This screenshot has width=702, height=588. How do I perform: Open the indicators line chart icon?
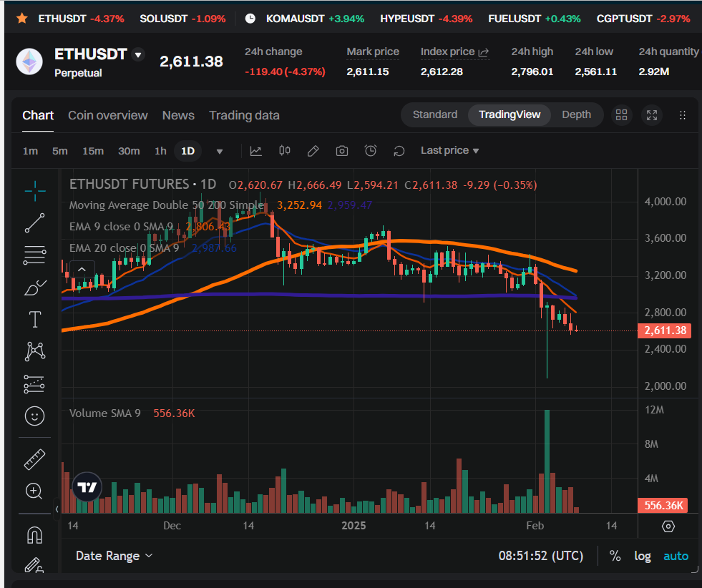pyautogui.click(x=255, y=151)
